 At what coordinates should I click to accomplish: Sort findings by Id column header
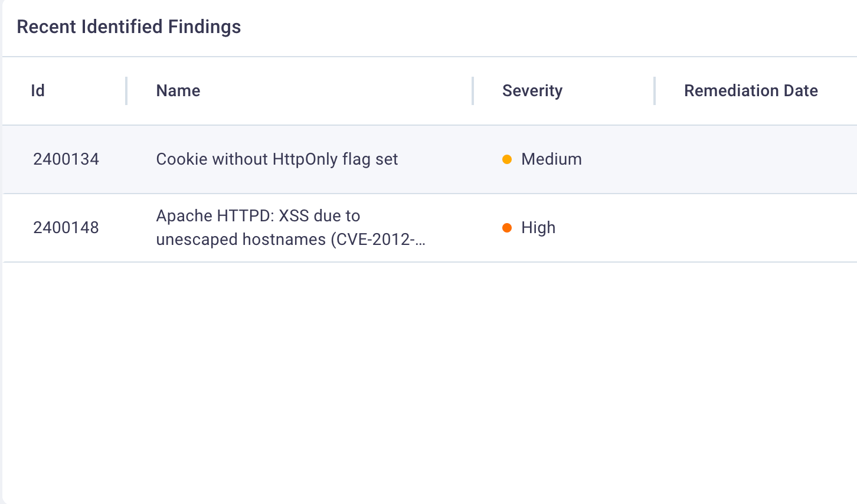tap(38, 91)
